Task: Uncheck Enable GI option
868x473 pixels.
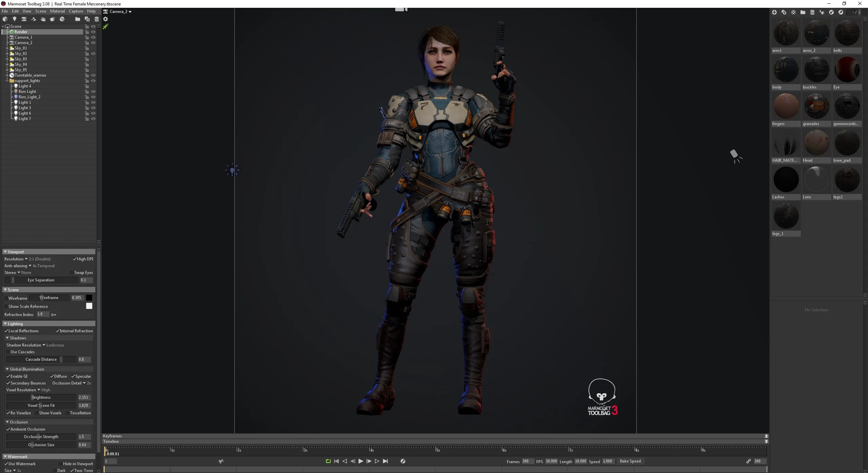Action: 8,376
